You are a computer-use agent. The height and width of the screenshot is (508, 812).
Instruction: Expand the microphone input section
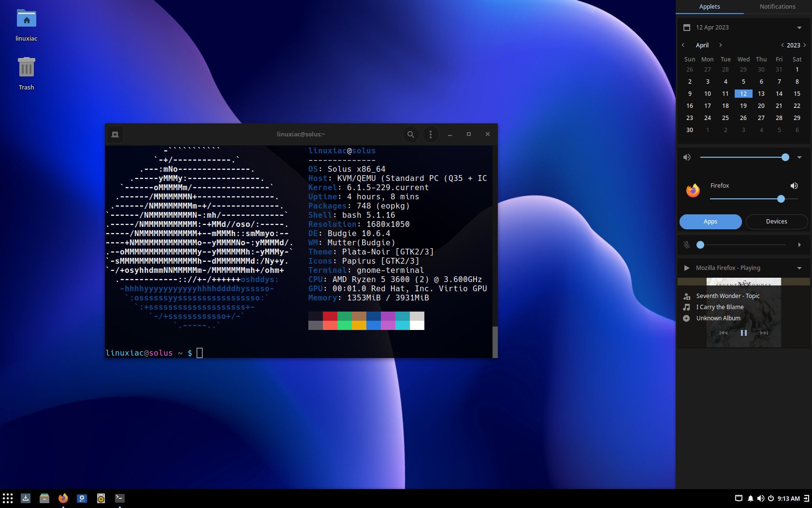pyautogui.click(x=799, y=245)
